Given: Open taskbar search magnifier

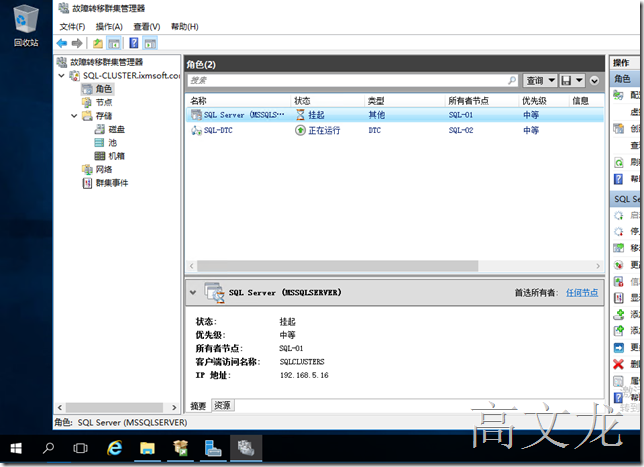Looking at the screenshot, I should [x=48, y=448].
